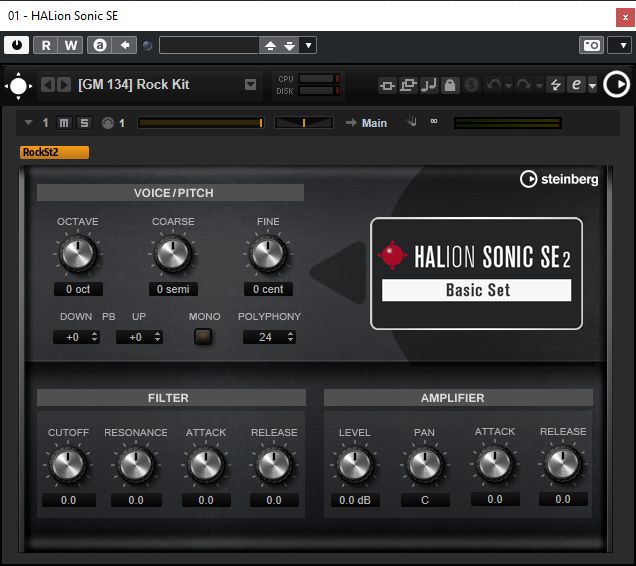
Task: Open the program loader dropdown triangle
Action: click(251, 85)
